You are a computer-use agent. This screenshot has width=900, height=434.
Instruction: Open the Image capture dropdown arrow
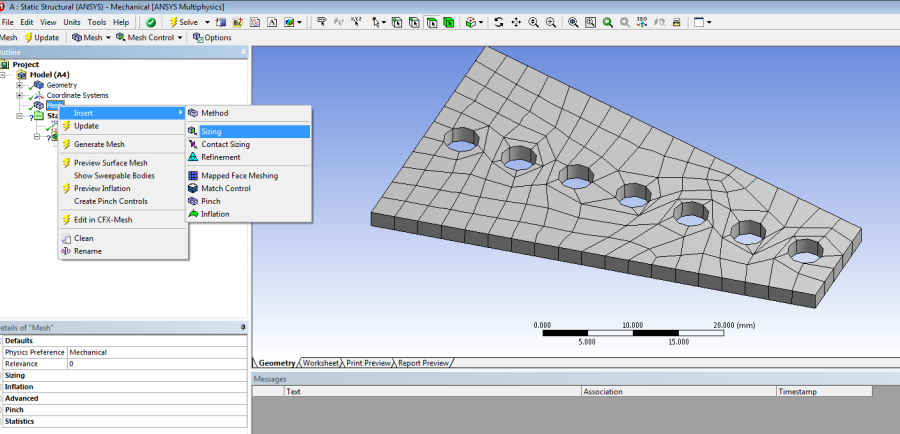(x=299, y=22)
